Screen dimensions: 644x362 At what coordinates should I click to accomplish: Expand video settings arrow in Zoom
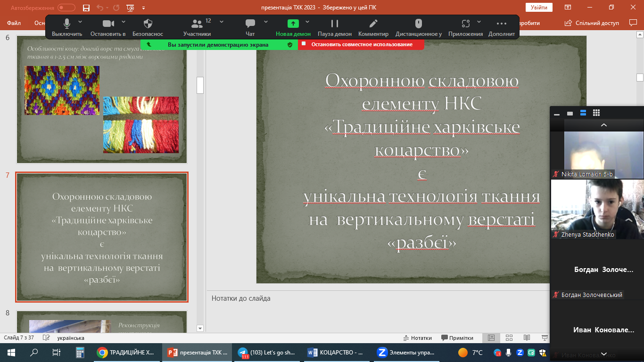point(124,22)
